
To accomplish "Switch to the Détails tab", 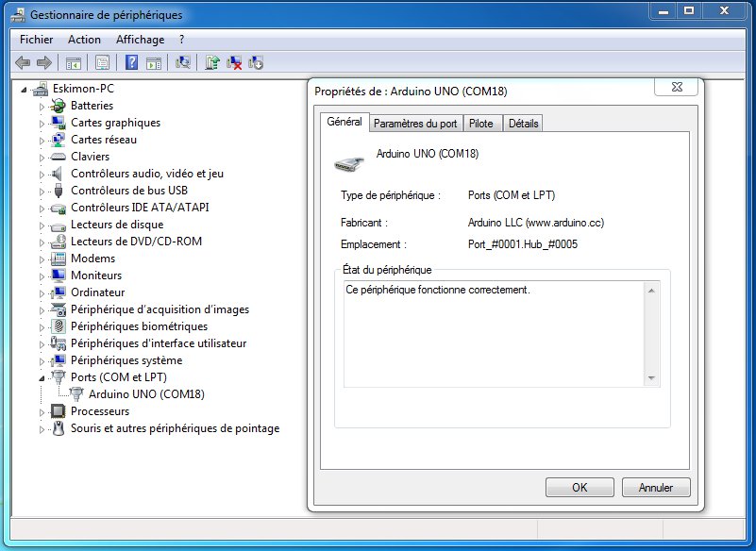I will click(x=524, y=124).
